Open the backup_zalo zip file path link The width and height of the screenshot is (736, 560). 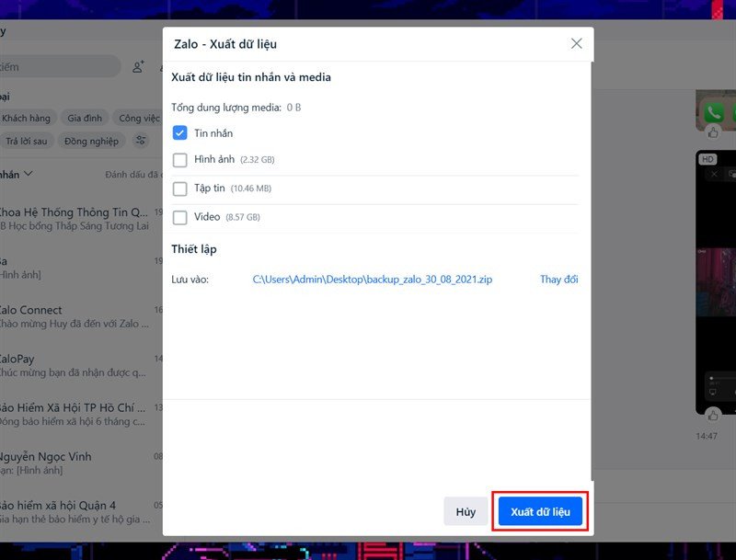[372, 280]
